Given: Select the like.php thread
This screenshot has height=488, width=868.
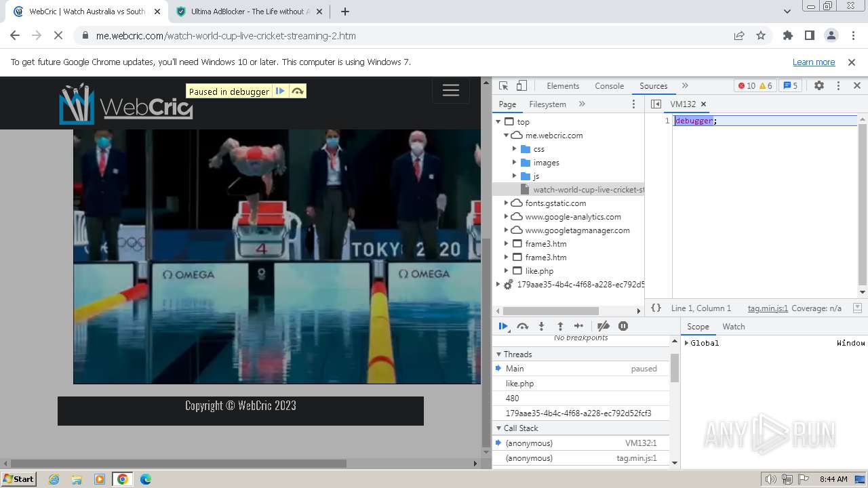Looking at the screenshot, I should pos(581,384).
